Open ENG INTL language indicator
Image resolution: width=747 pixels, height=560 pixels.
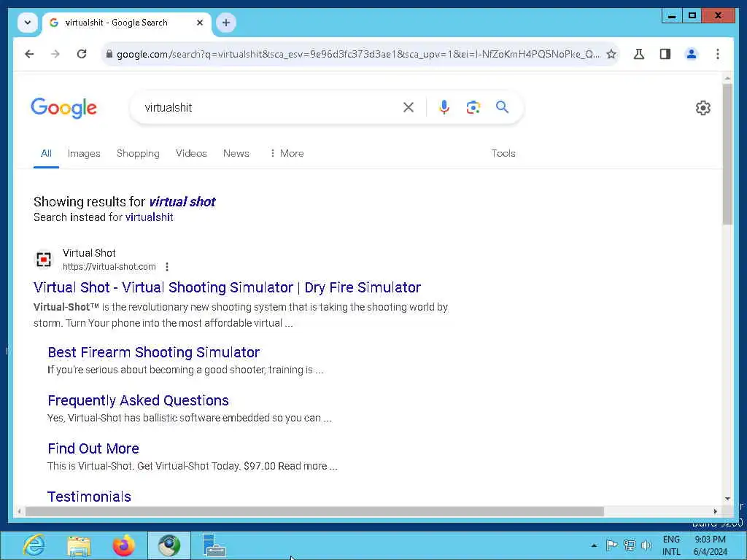pyautogui.click(x=671, y=545)
